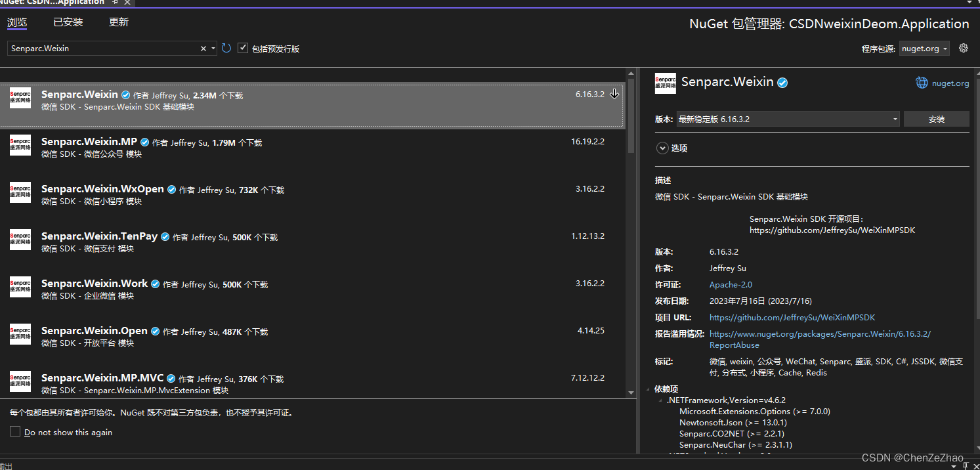Click the globe icon next to nuget.org
This screenshot has width=980, height=470.
(922, 83)
